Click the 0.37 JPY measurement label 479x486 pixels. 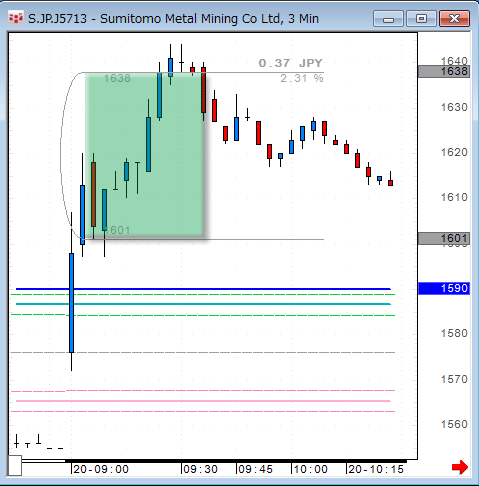[290, 63]
